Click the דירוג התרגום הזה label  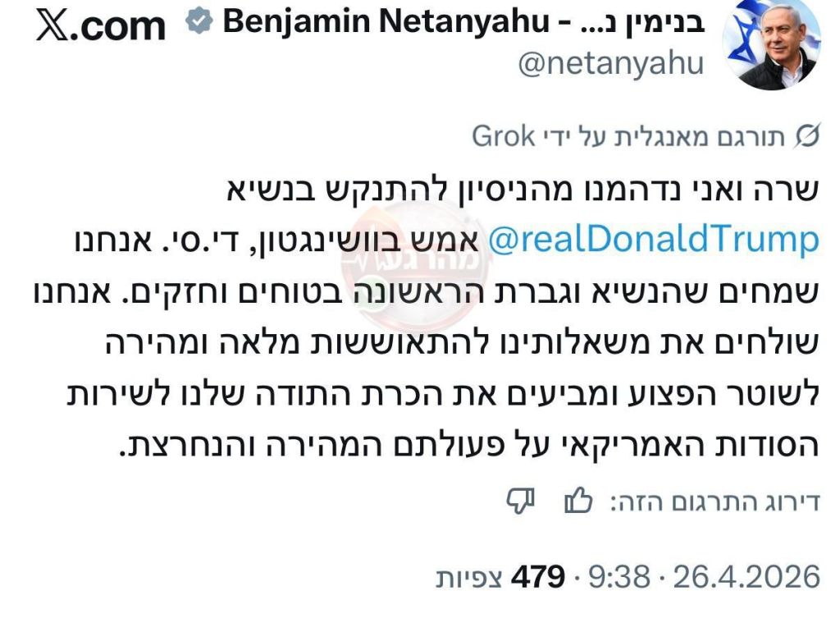[714, 501]
